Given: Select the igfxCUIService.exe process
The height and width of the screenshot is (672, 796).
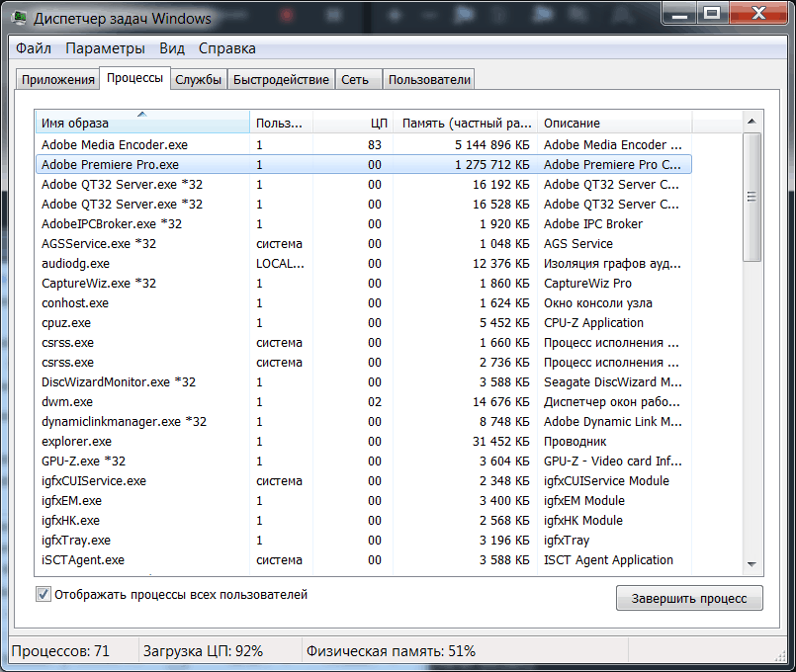Looking at the screenshot, I should (364, 481).
